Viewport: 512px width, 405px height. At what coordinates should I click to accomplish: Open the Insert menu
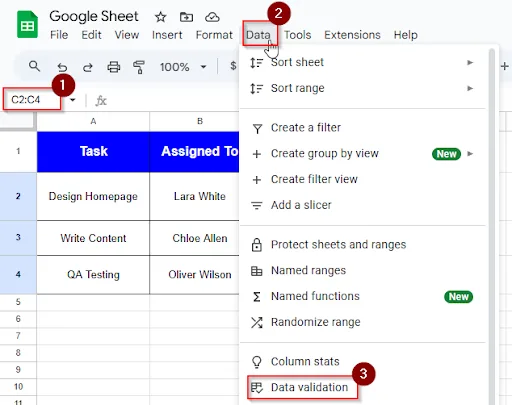pyautogui.click(x=167, y=35)
